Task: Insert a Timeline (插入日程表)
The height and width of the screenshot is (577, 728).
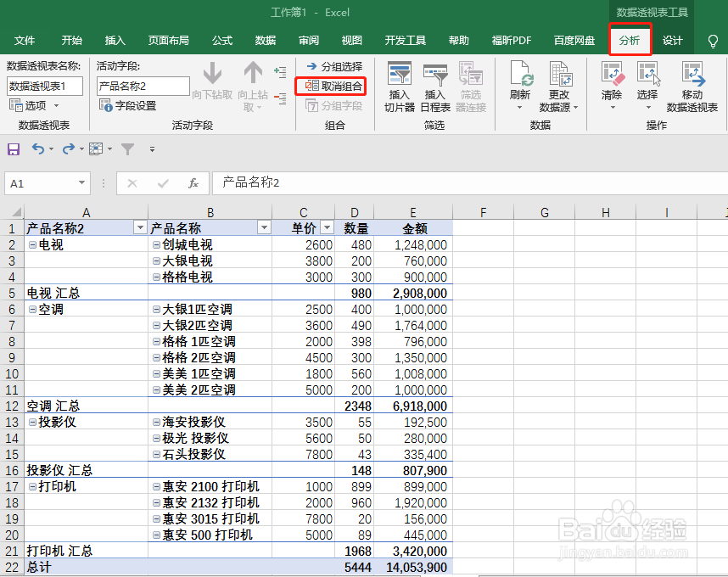Action: click(435, 87)
